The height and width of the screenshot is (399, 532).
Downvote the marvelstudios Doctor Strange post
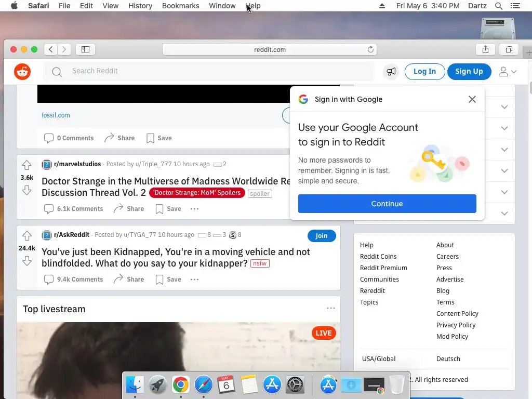(x=27, y=190)
